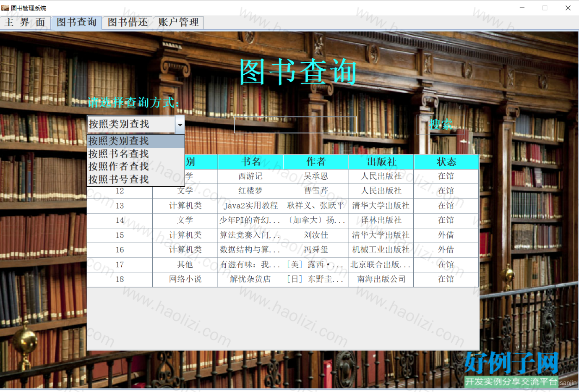Select the 数据结构与算... cell
This screenshot has height=392, width=579.
(250, 250)
